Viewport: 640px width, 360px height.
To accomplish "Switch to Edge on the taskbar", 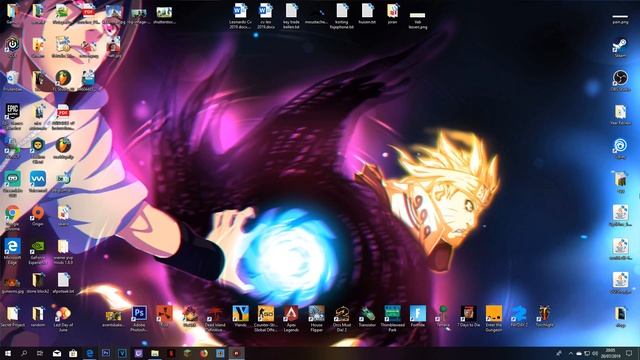I will pos(89,353).
